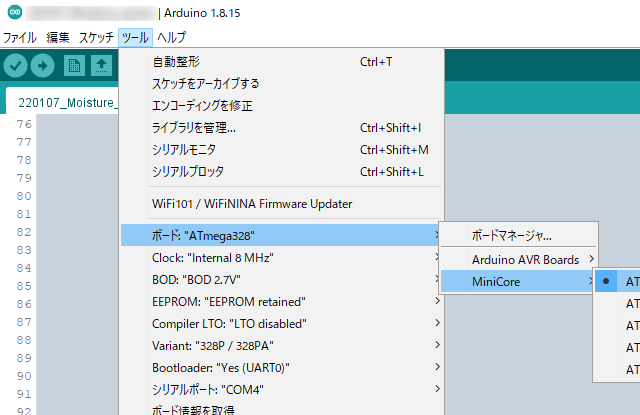Choose ボードマネージャ from board submenu
Viewport: 640px width, 415px height.
pos(511,236)
